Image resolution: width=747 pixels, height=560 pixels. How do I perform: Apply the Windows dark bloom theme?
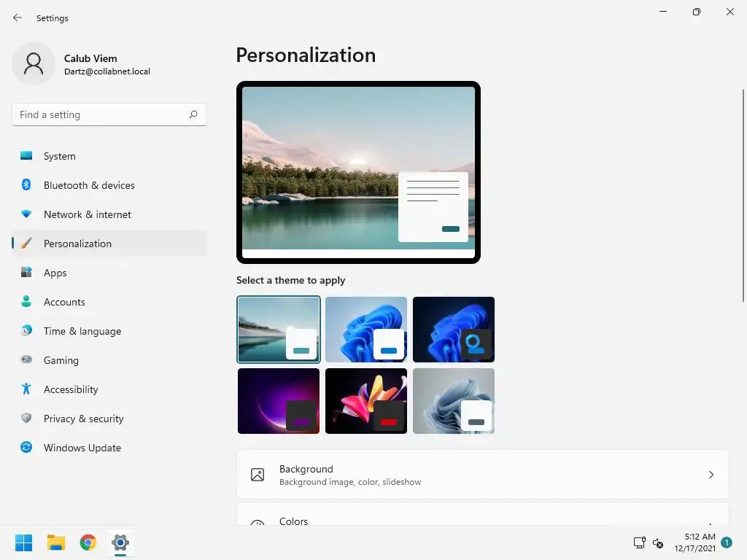(454, 330)
